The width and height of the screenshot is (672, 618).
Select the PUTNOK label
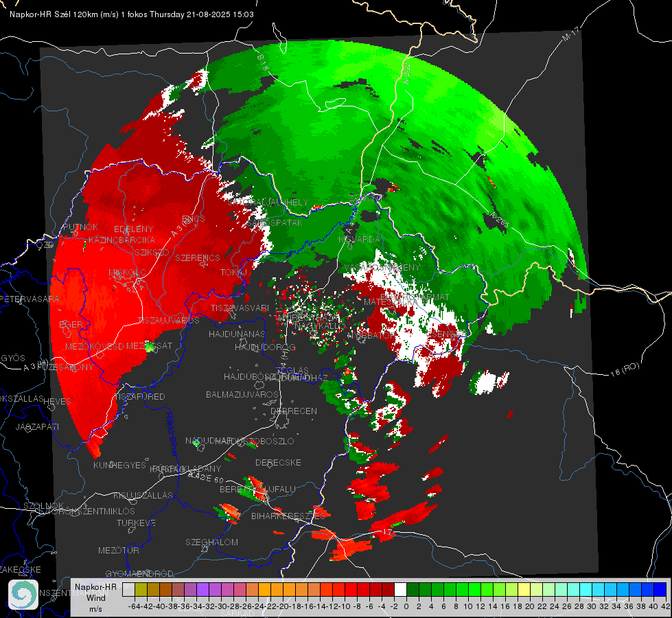[80, 227]
